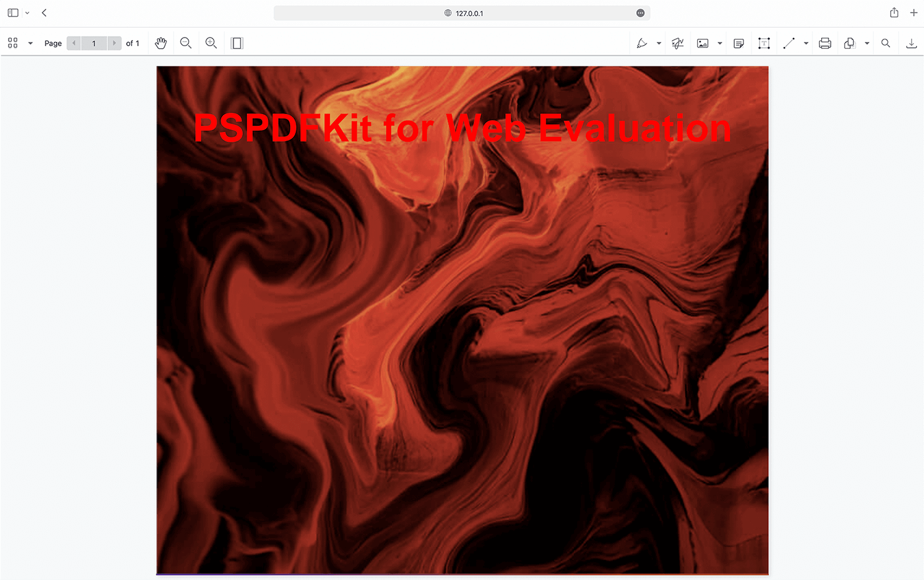Viewport: 924px width, 580px height.
Task: Toggle the fit-page layout mode button
Action: (237, 43)
